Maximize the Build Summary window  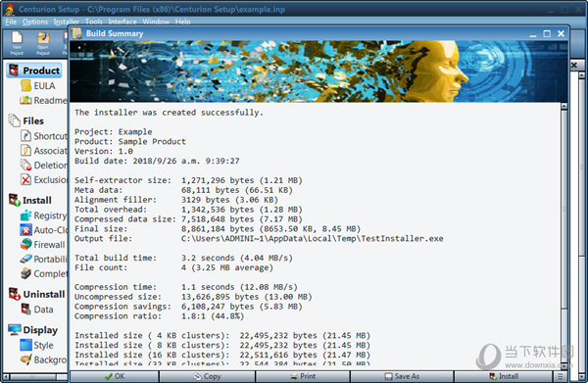click(x=547, y=33)
